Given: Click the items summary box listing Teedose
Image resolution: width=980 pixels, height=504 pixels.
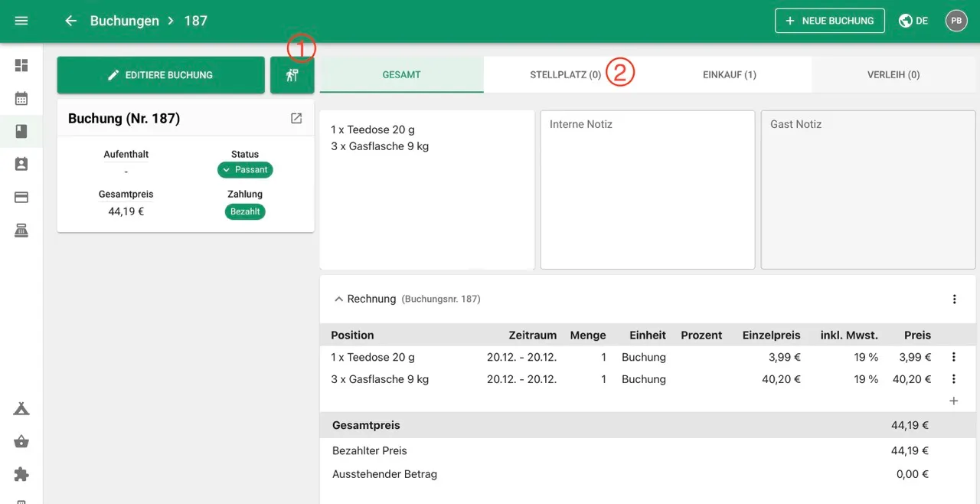Looking at the screenshot, I should point(427,190).
